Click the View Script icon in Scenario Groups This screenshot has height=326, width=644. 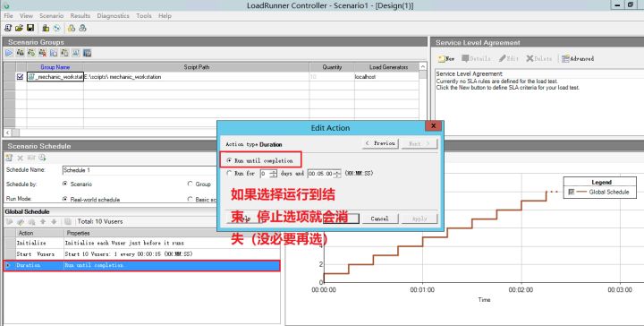(75, 53)
